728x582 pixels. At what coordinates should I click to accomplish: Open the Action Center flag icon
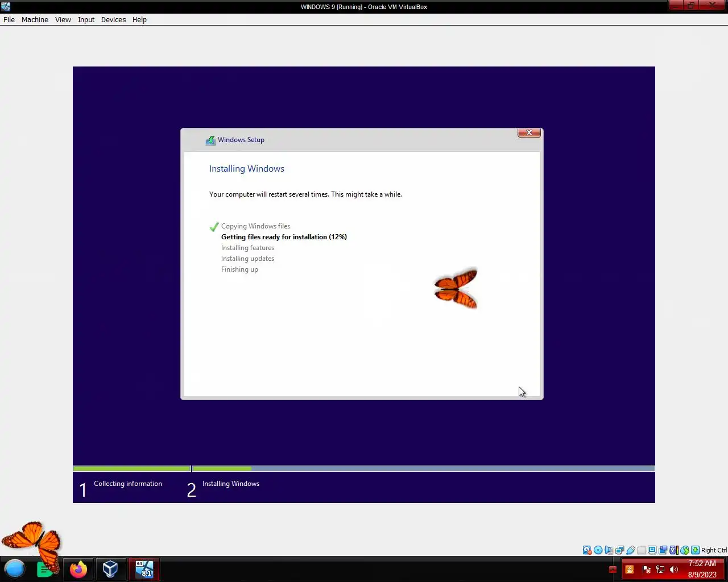pos(646,569)
